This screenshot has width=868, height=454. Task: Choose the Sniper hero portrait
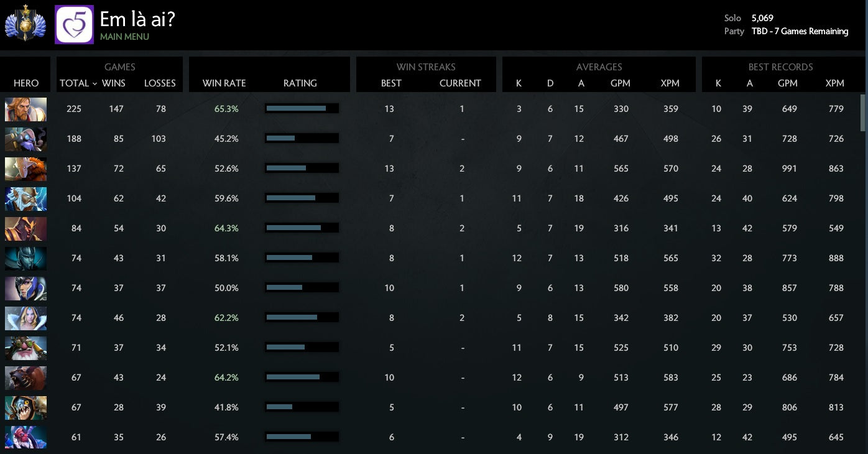25,348
